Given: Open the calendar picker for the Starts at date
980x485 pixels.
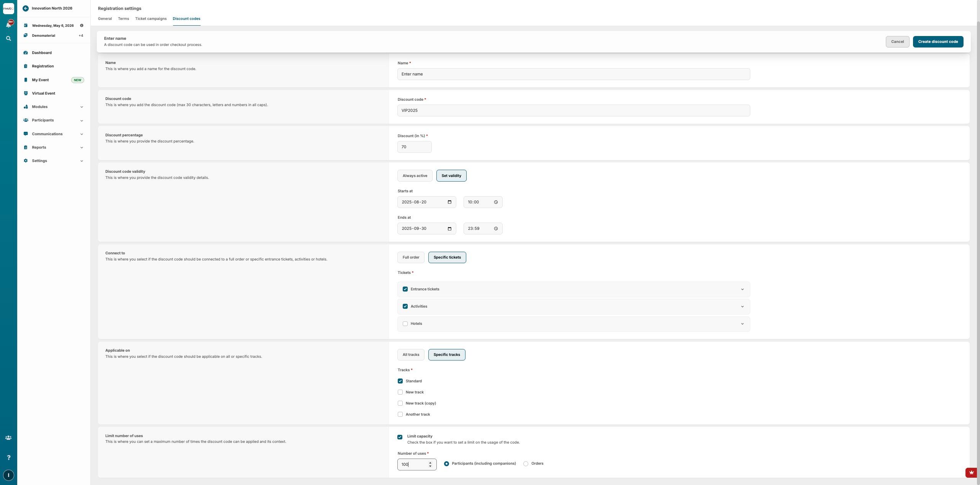Looking at the screenshot, I should point(449,202).
